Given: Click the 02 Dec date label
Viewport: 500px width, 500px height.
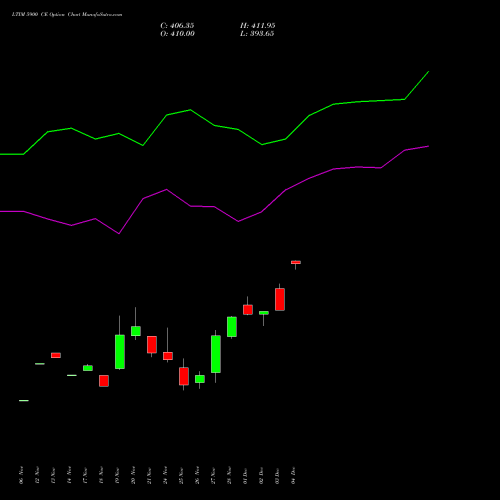Looking at the screenshot, I should pos(261,475).
